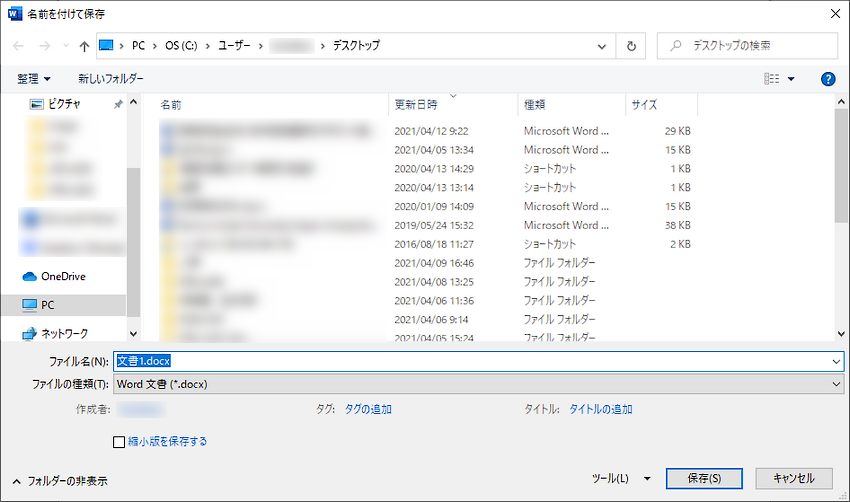This screenshot has width=850, height=502.
Task: Collapse folders with フォルダーの非表示
Action: pyautogui.click(x=60, y=481)
